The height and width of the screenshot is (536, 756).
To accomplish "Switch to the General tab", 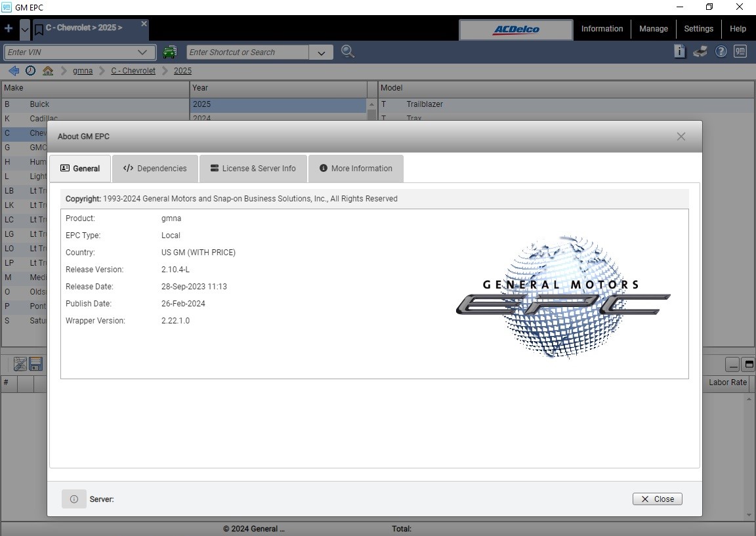I will tap(80, 168).
